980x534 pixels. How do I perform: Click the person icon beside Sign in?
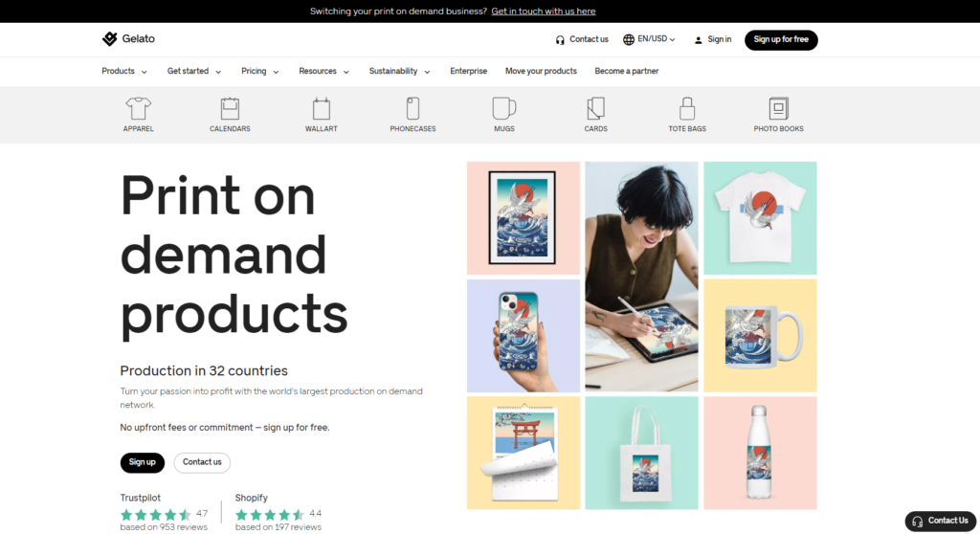tap(698, 40)
